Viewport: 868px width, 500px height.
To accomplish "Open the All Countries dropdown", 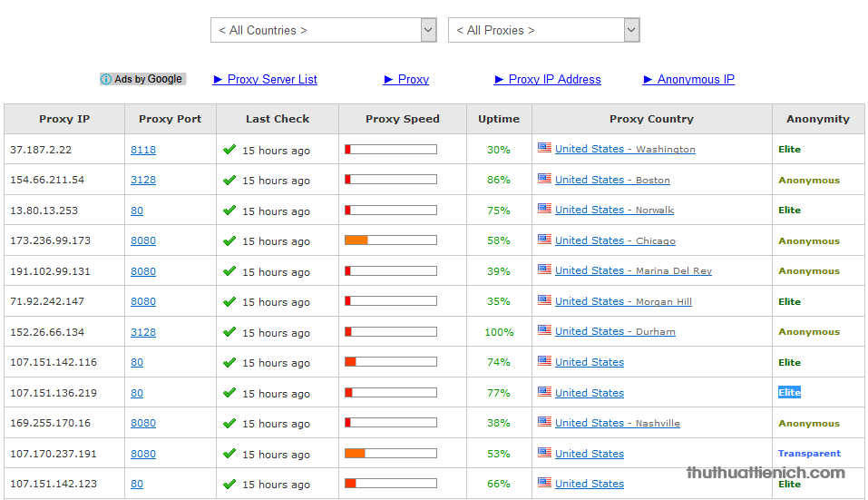I will pos(324,30).
